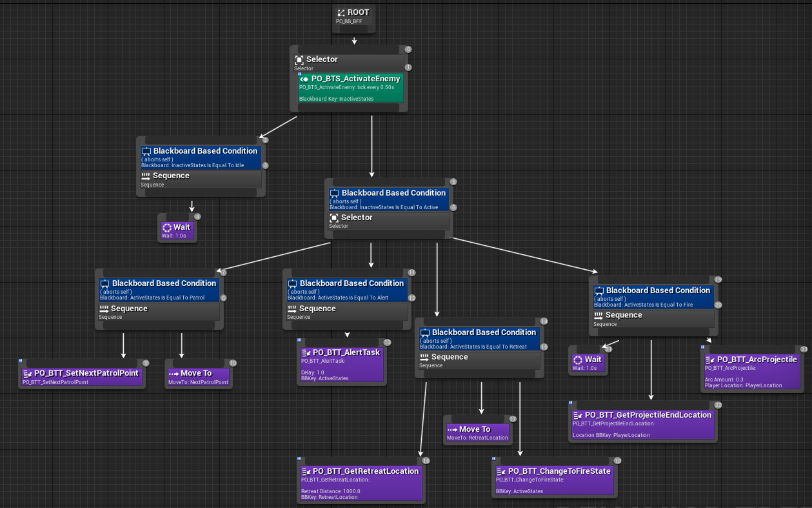The height and width of the screenshot is (508, 812).
Task: Click the Patrol Sequence icon
Action: pos(104,309)
